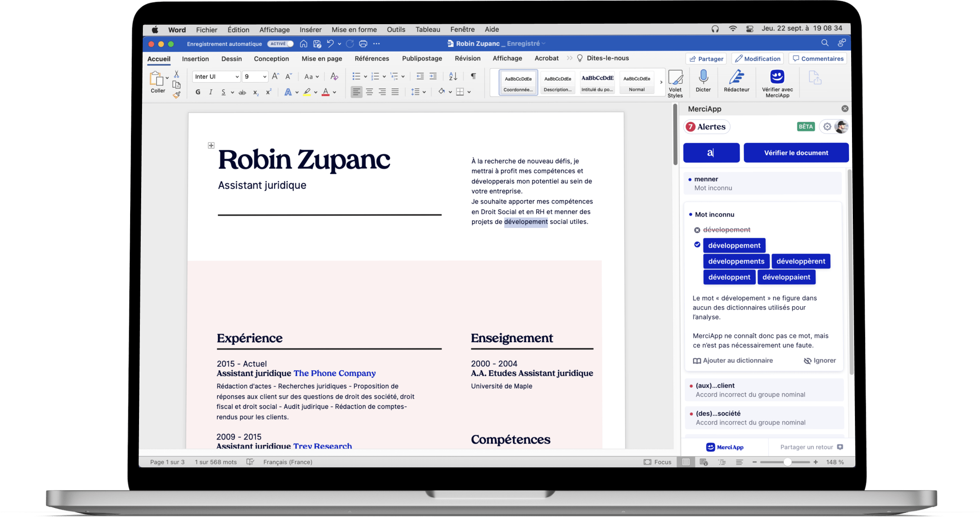Toggle bold formatting
Image resolution: width=980 pixels, height=524 pixels.
click(198, 92)
